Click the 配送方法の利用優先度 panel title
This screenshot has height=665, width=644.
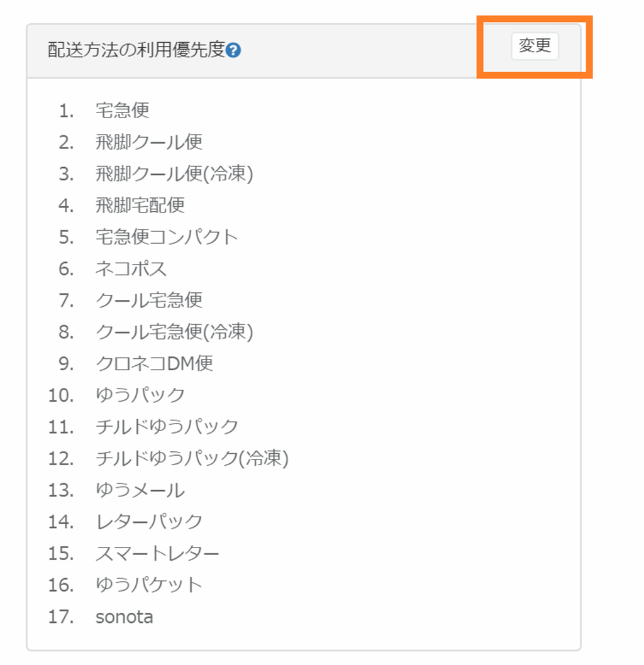[136, 50]
